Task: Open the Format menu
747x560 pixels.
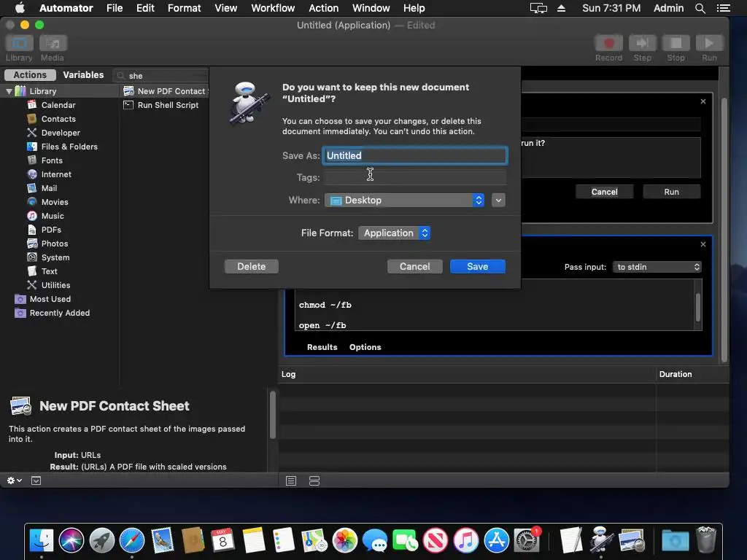Action: coord(185,8)
